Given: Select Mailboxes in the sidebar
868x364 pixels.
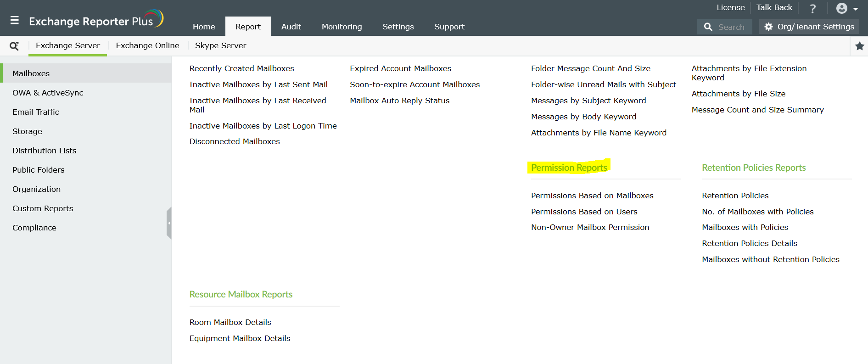Looking at the screenshot, I should (x=86, y=73).
